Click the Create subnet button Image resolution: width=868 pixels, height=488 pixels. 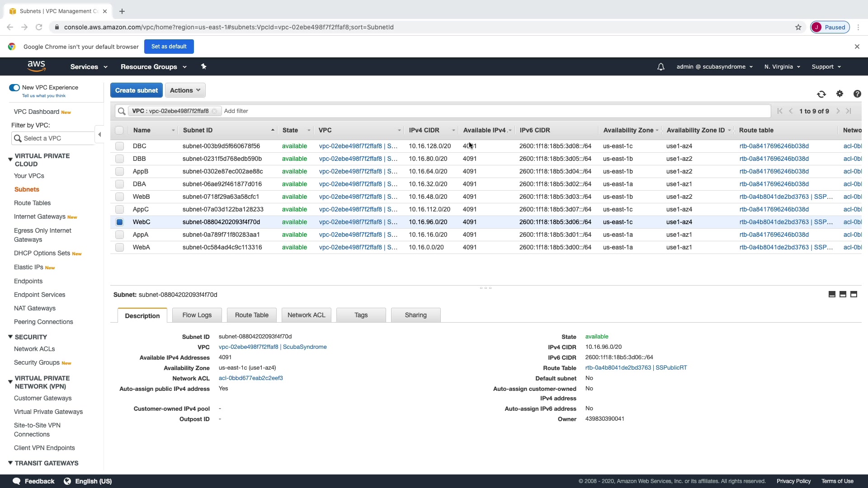[x=136, y=90]
